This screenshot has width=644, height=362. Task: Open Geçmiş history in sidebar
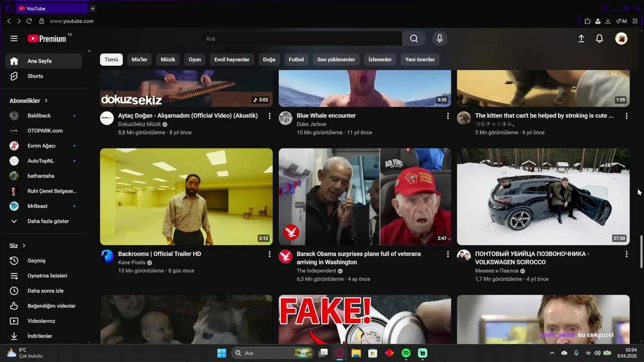pyautogui.click(x=43, y=260)
